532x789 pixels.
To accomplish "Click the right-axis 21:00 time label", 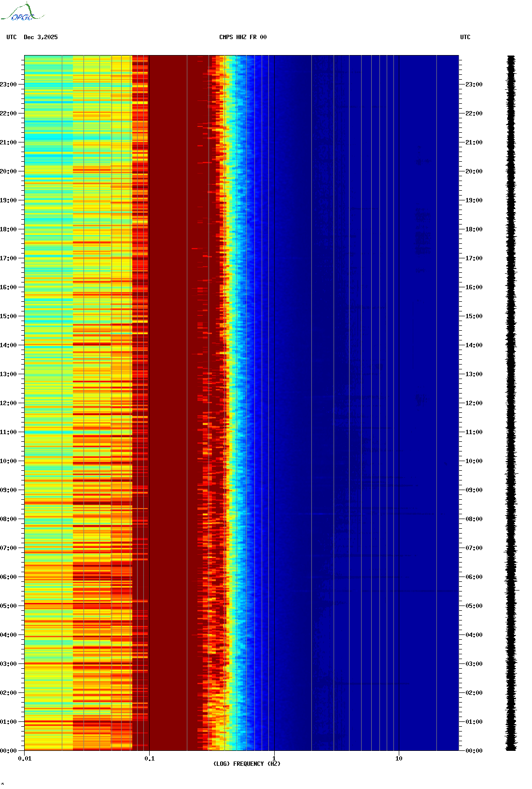I will coord(474,142).
